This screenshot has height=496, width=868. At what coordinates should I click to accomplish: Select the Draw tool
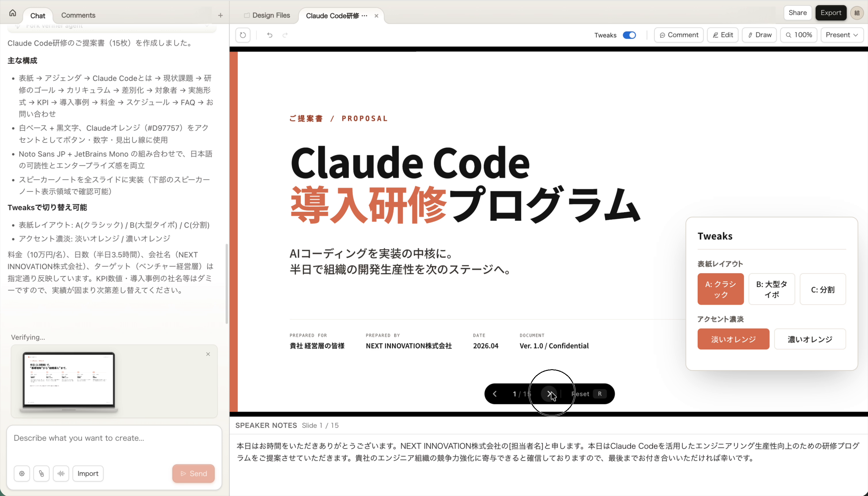(759, 35)
